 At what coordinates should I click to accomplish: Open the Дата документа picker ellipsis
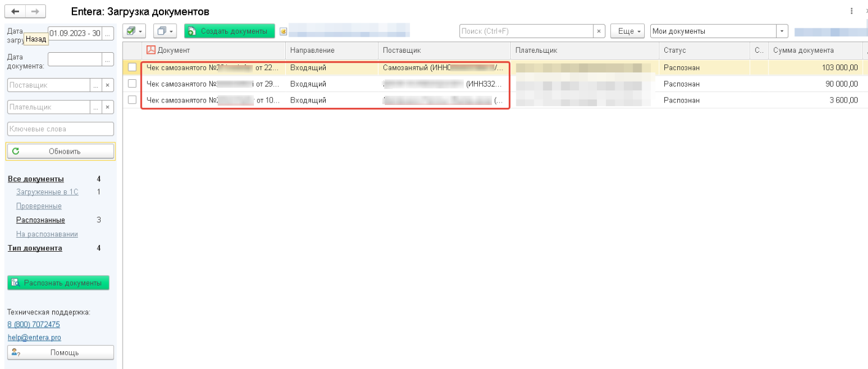[x=108, y=60]
